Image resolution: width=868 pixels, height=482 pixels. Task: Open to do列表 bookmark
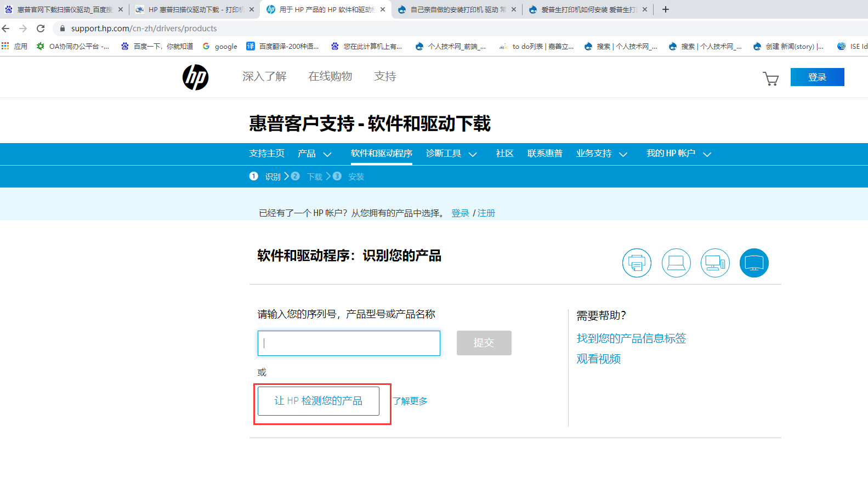pyautogui.click(x=536, y=47)
